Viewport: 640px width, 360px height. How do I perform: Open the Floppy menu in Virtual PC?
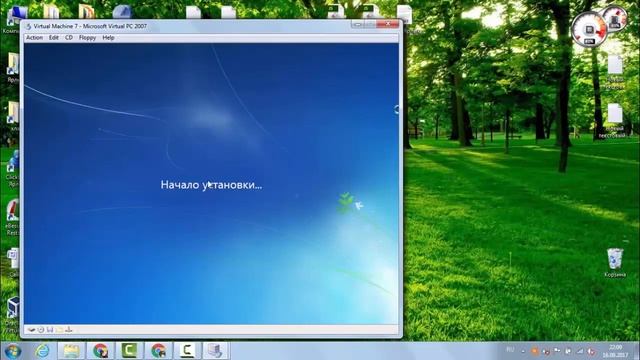[x=87, y=38]
